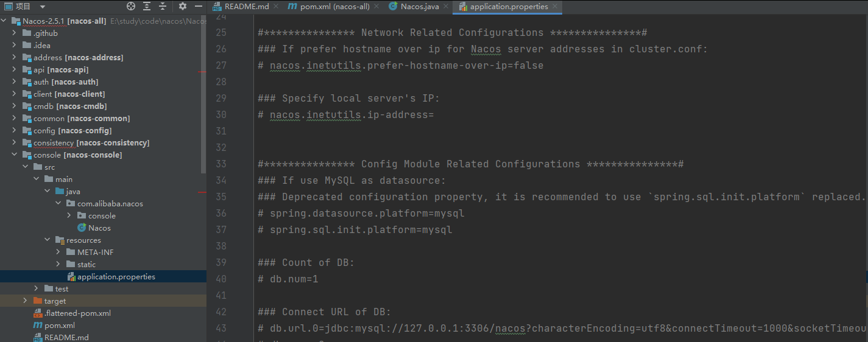Click the line '# nacos.inetutils.ip-address='
The image size is (868, 342).
coord(345,115)
